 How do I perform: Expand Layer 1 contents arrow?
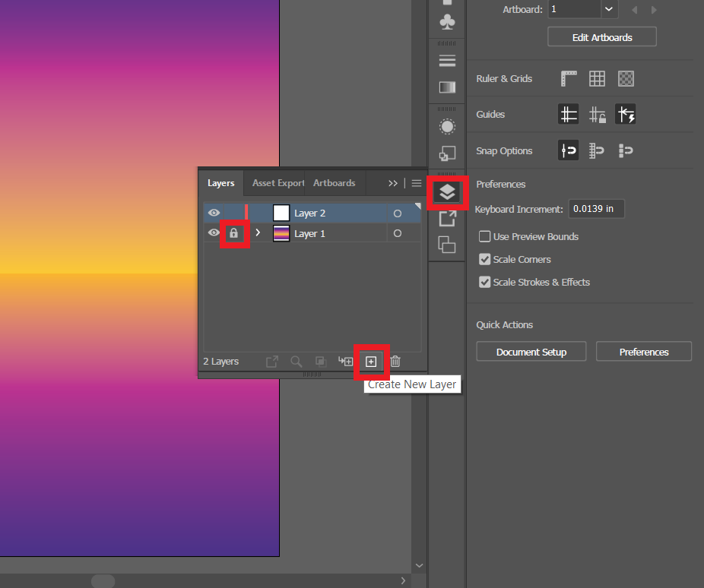pos(258,233)
